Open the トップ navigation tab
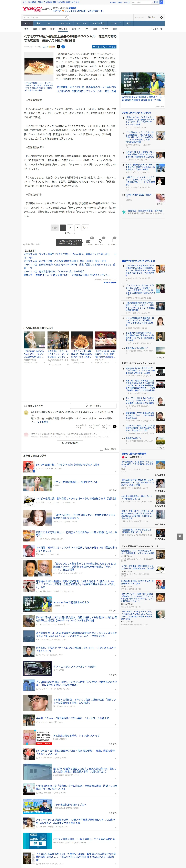This screenshot has width=186, height=868. 27,24
